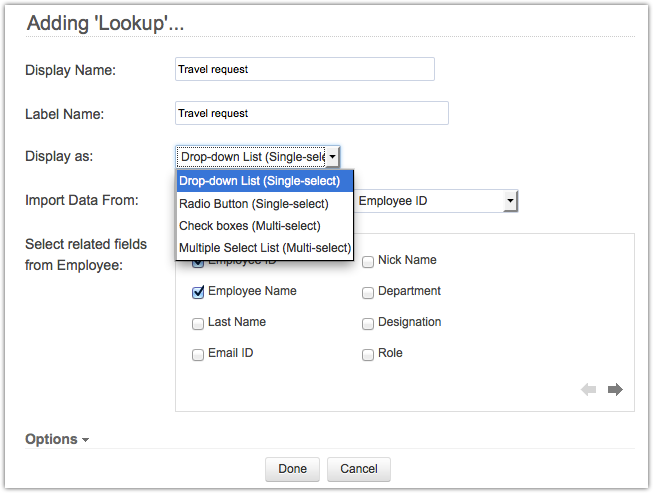Focus the Label Name input field
The image size is (653, 493).
click(x=311, y=113)
